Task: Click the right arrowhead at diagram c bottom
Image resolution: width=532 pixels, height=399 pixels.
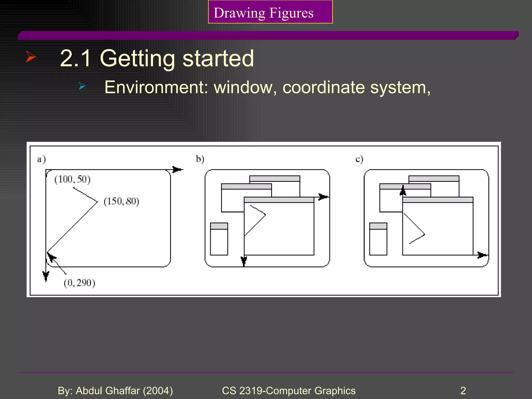Action: [x=482, y=255]
